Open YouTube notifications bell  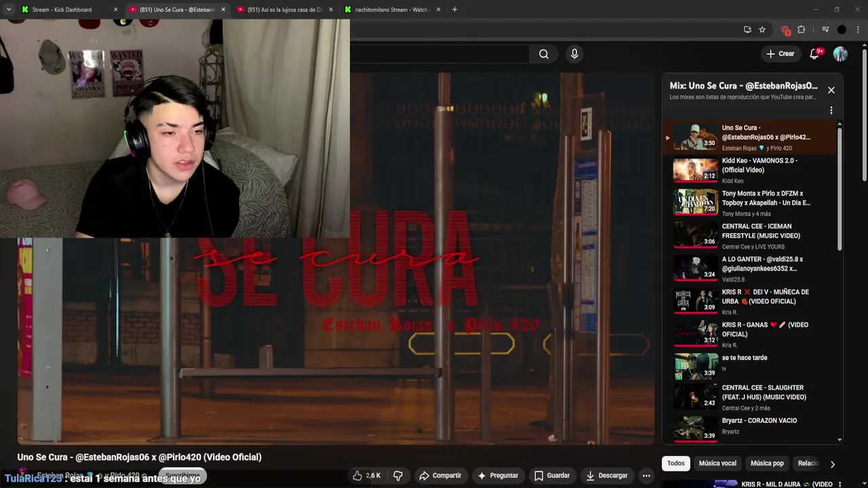tap(814, 54)
